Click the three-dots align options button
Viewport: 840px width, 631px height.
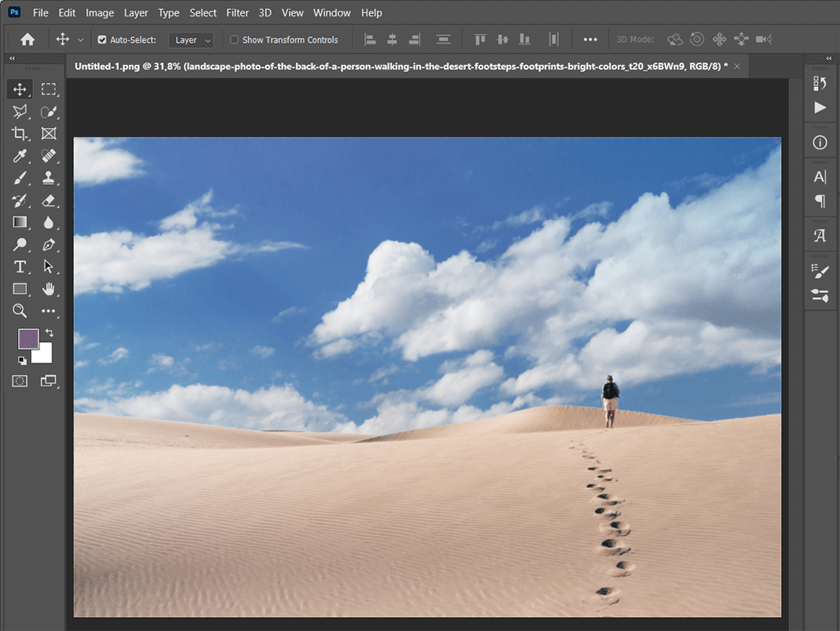point(590,39)
